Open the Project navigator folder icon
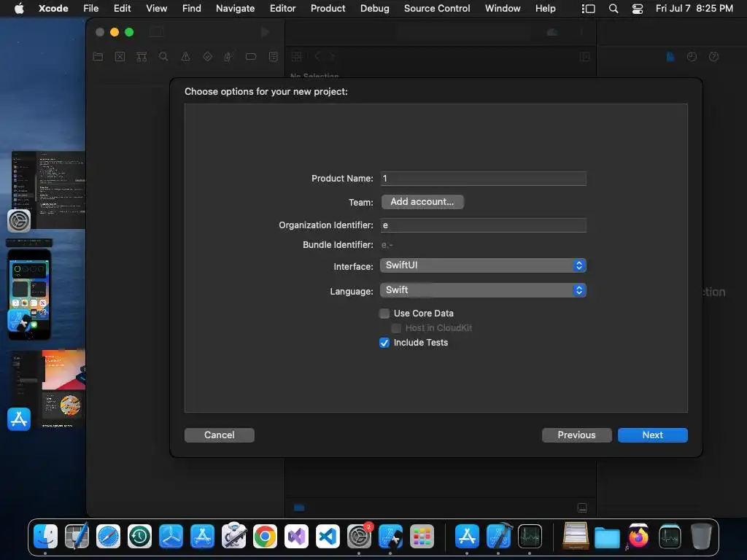The height and width of the screenshot is (560, 747). pos(98,57)
